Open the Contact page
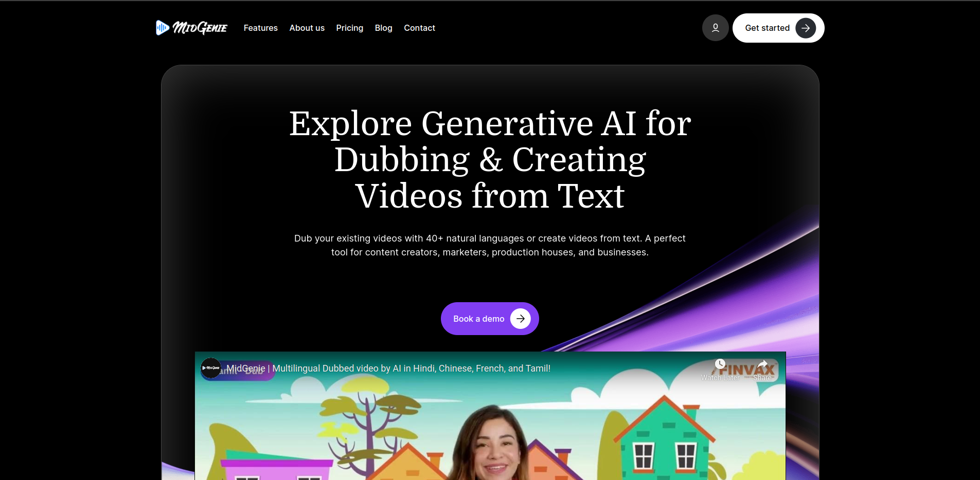This screenshot has height=480, width=980. [x=419, y=28]
